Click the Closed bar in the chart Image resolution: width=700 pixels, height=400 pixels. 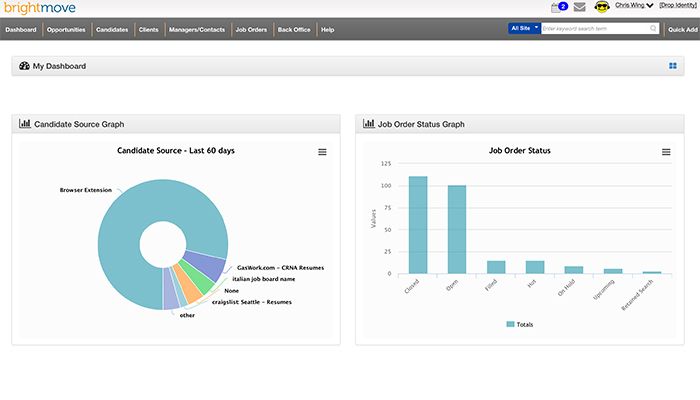coord(418,225)
